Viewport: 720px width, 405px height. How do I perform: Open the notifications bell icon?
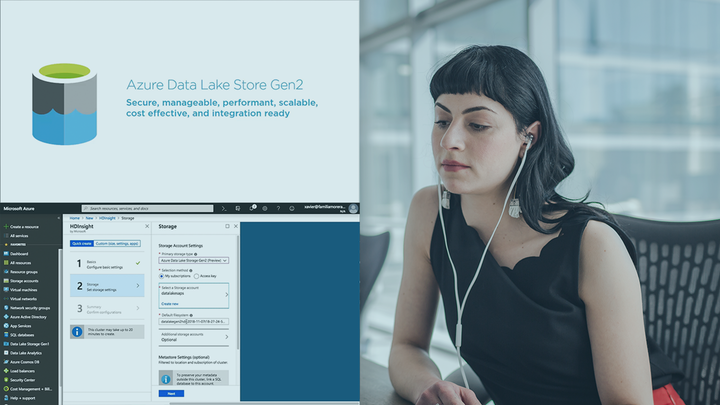(x=252, y=208)
